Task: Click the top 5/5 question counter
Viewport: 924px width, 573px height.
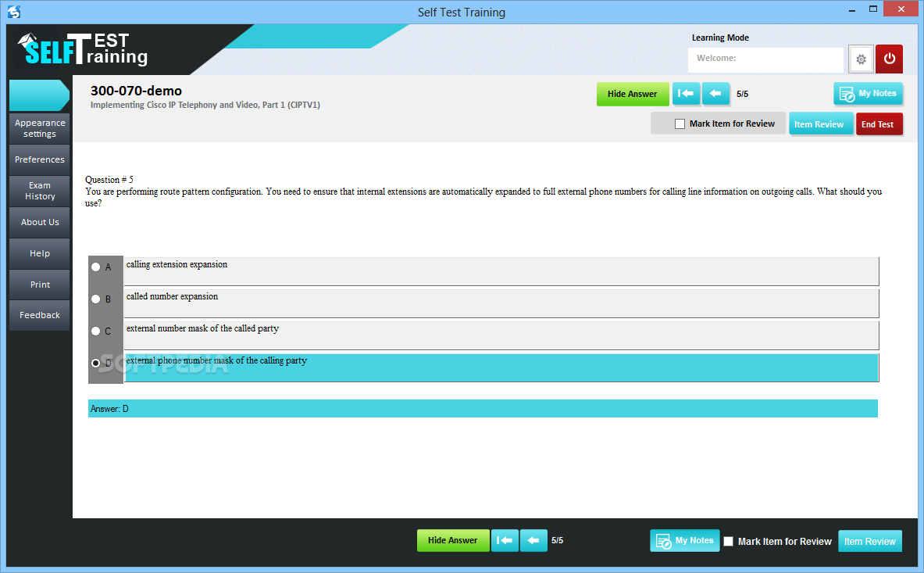Action: [x=743, y=95]
